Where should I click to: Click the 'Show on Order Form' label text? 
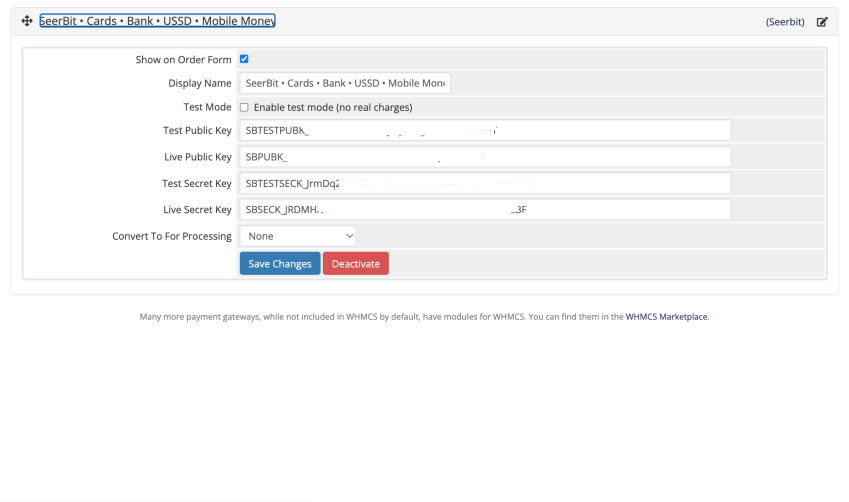[x=183, y=60]
